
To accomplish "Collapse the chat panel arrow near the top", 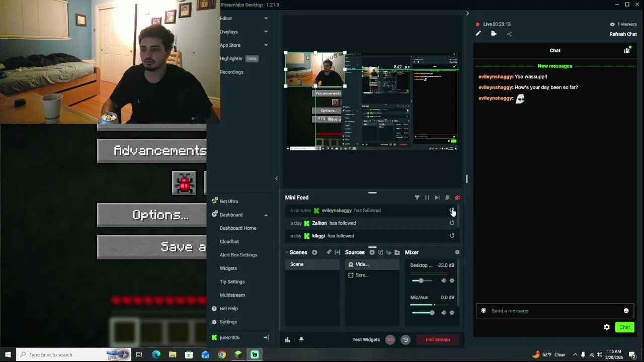I will 467,14.
